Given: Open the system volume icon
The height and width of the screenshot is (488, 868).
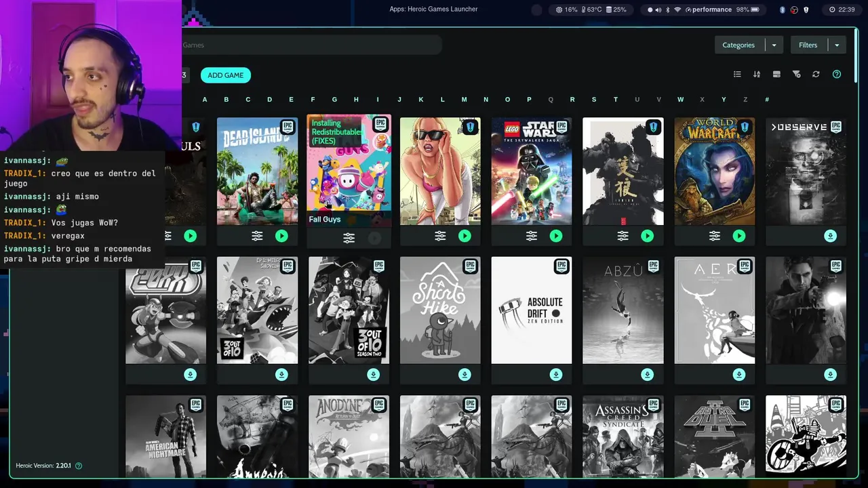Looking at the screenshot, I should pos(658,10).
